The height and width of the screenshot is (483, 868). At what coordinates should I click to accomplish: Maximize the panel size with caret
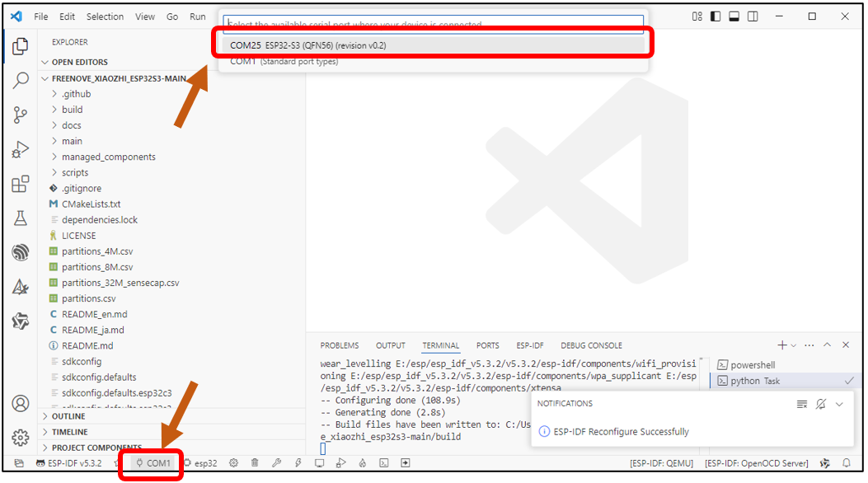pos(827,345)
